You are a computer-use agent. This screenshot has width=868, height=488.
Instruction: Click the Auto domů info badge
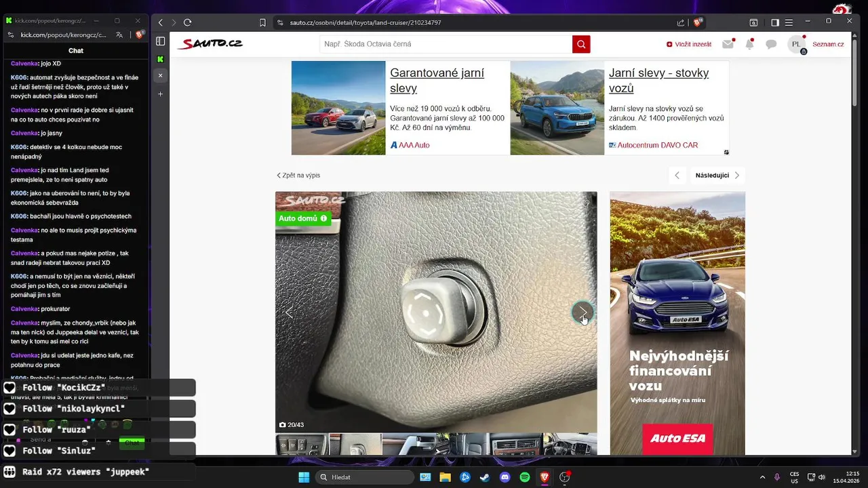pyautogui.click(x=303, y=218)
